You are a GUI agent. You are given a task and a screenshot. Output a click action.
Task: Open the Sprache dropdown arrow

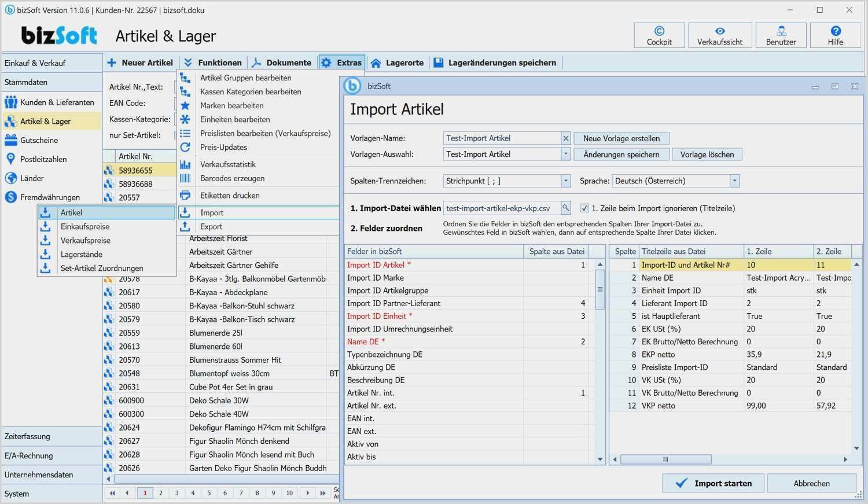tap(734, 181)
